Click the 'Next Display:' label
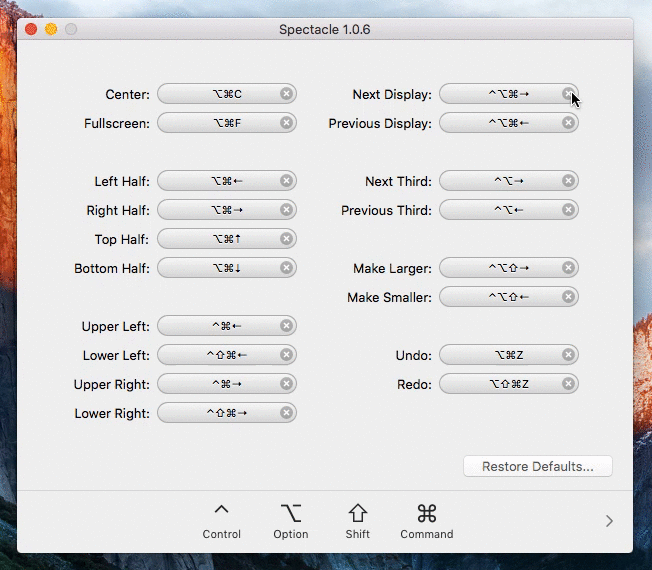The height and width of the screenshot is (570, 652). click(x=392, y=95)
